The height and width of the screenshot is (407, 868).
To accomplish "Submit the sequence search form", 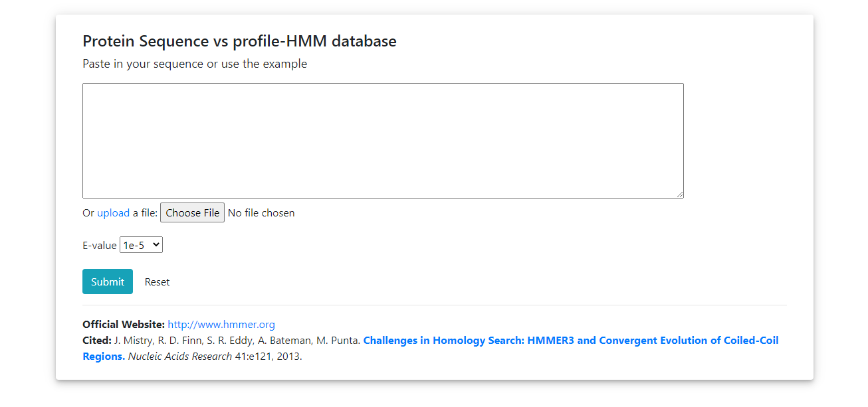I will [108, 282].
